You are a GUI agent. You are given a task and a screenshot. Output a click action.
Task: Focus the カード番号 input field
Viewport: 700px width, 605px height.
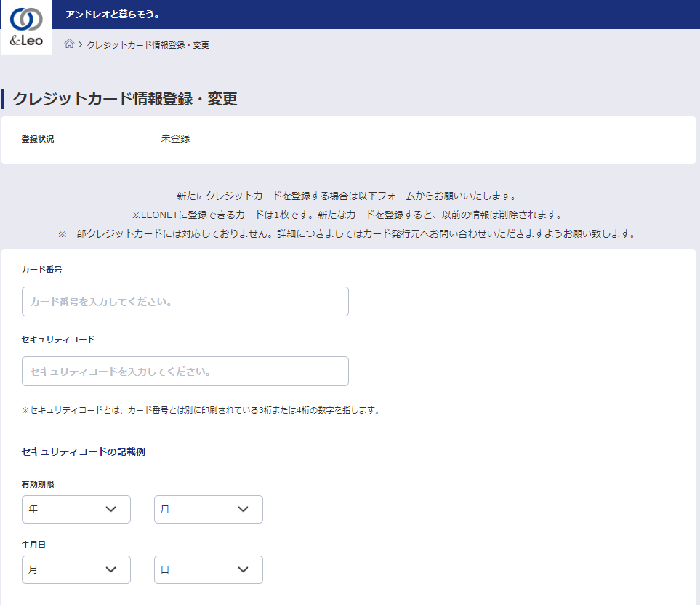click(185, 302)
